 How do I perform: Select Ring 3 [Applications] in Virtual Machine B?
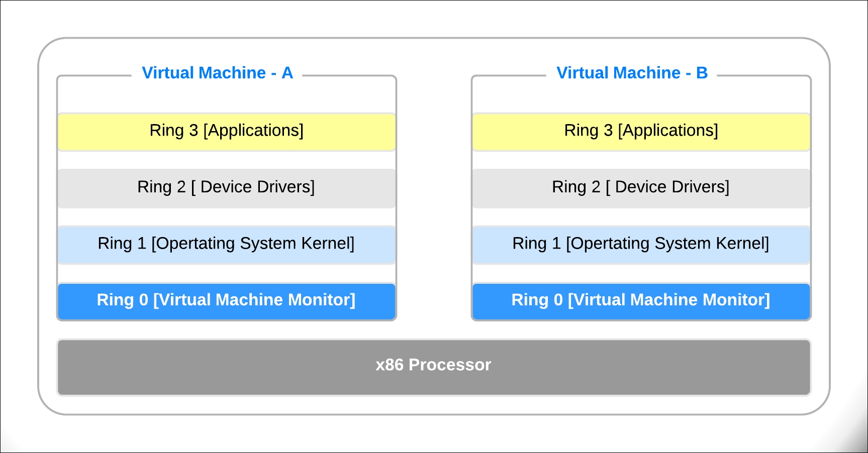pyautogui.click(x=641, y=132)
